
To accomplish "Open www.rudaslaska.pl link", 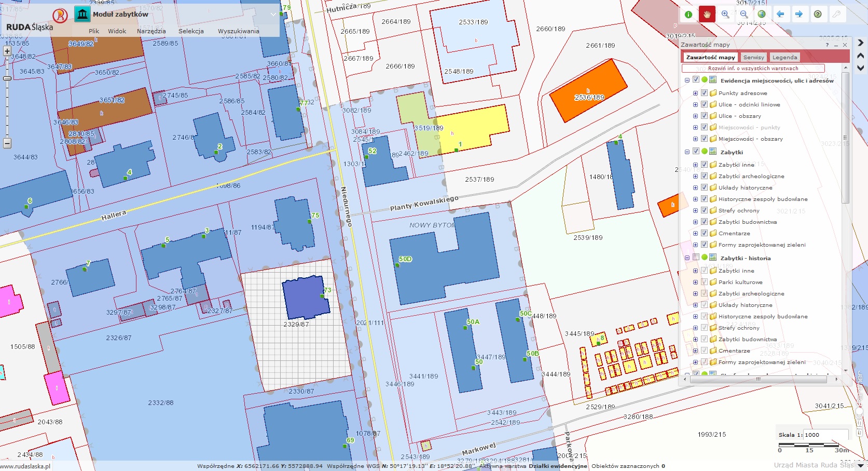I will pyautogui.click(x=25, y=466).
